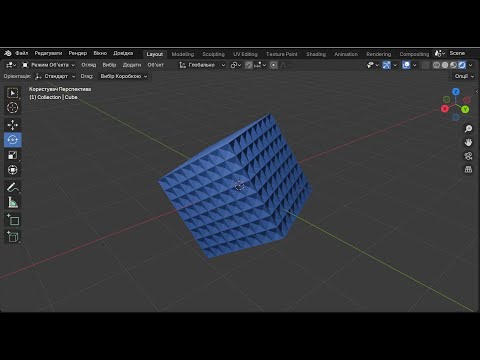Switch perspective/orthographic with grid icon
480x360 pixels.
click(x=468, y=170)
